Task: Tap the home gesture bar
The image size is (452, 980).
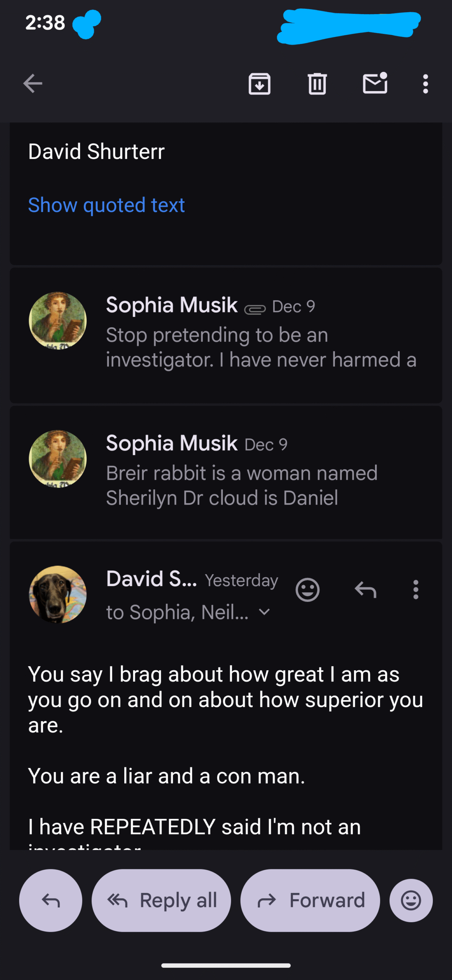Action: (226, 965)
